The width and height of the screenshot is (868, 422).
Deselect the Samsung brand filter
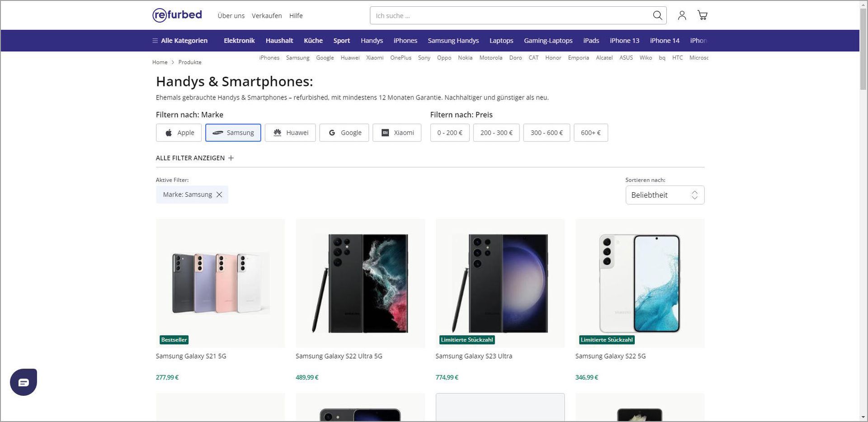tap(233, 133)
